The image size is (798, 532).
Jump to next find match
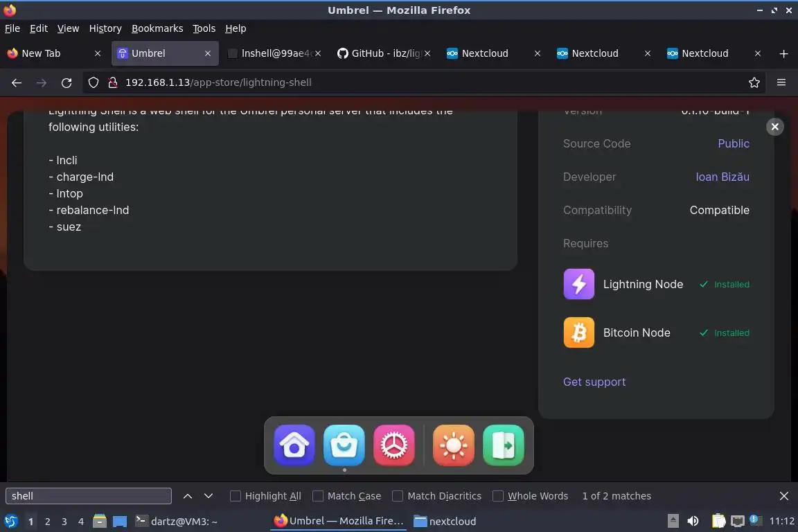tap(208, 496)
